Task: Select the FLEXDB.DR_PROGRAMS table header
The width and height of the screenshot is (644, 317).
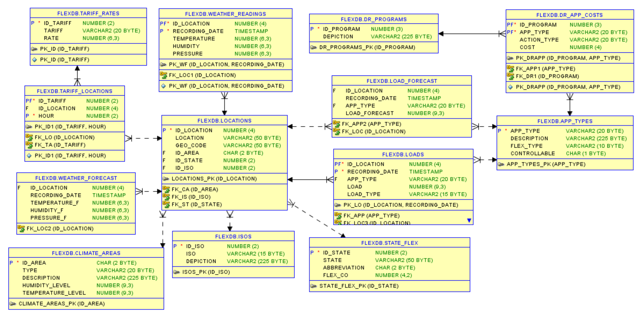Action: click(374, 19)
